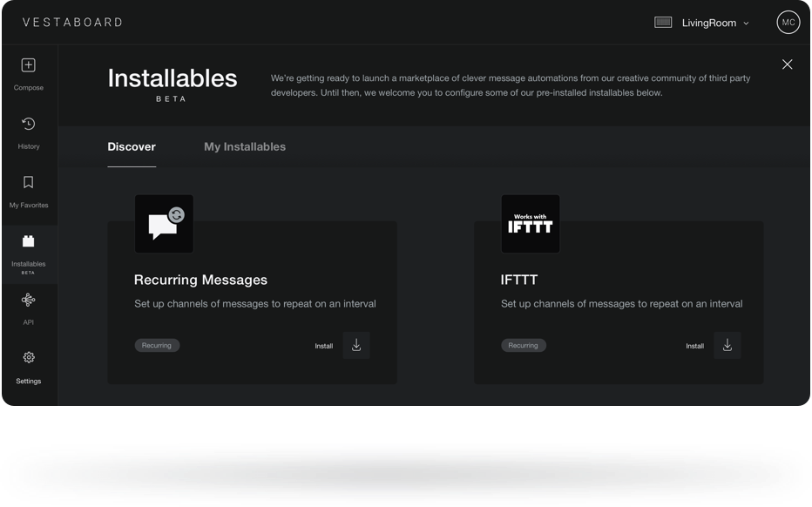Click the IFTTT card title
The width and height of the screenshot is (812, 507).
519,280
